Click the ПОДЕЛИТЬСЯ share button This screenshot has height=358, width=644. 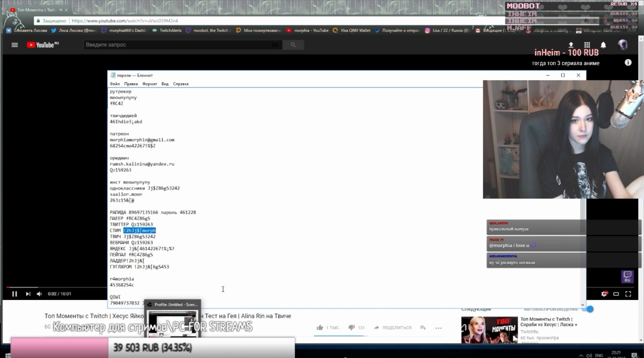tap(392, 328)
